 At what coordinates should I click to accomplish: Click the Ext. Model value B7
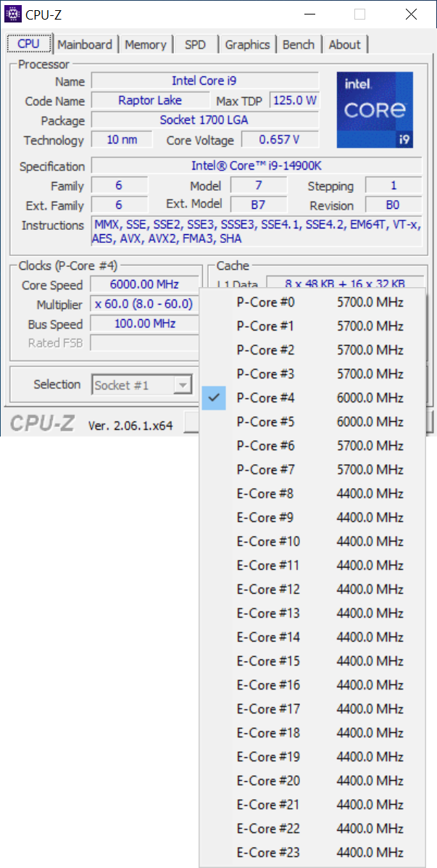click(258, 204)
